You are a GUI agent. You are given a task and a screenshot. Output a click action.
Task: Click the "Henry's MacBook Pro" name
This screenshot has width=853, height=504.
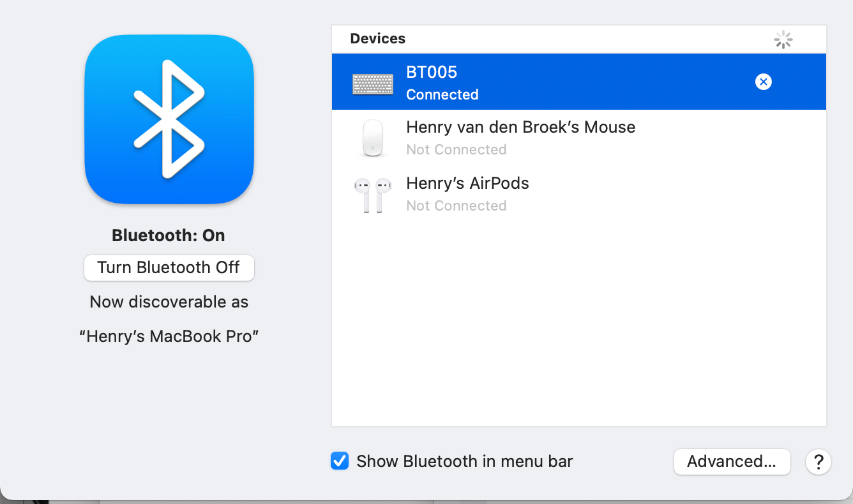coord(169,336)
